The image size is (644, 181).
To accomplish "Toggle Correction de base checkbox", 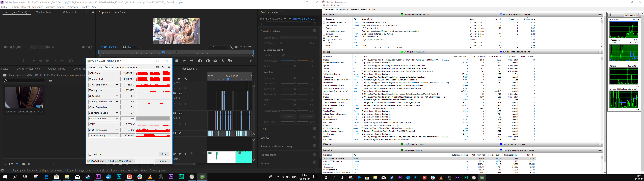I will [315, 31].
